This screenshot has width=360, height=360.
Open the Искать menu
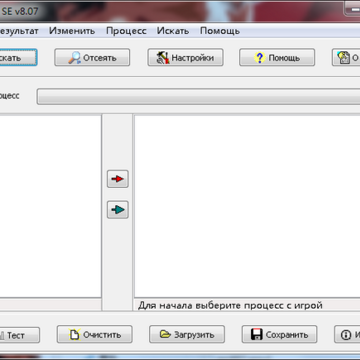pyautogui.click(x=173, y=31)
